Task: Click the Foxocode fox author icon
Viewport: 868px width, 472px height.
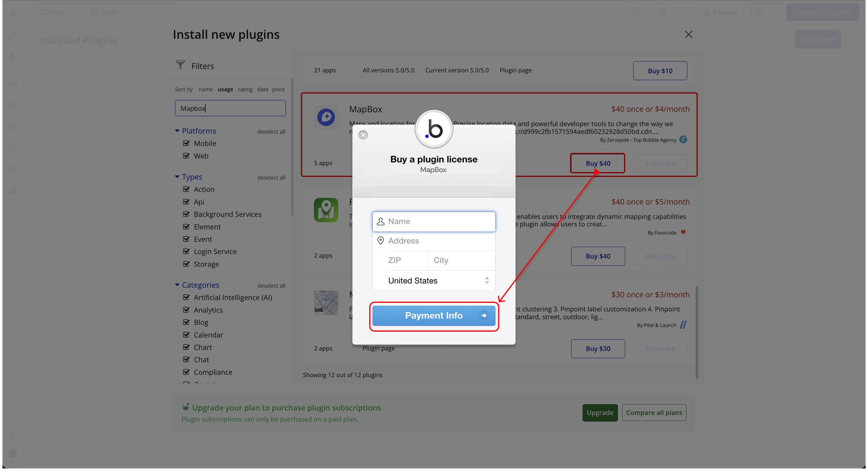Action: pos(683,232)
